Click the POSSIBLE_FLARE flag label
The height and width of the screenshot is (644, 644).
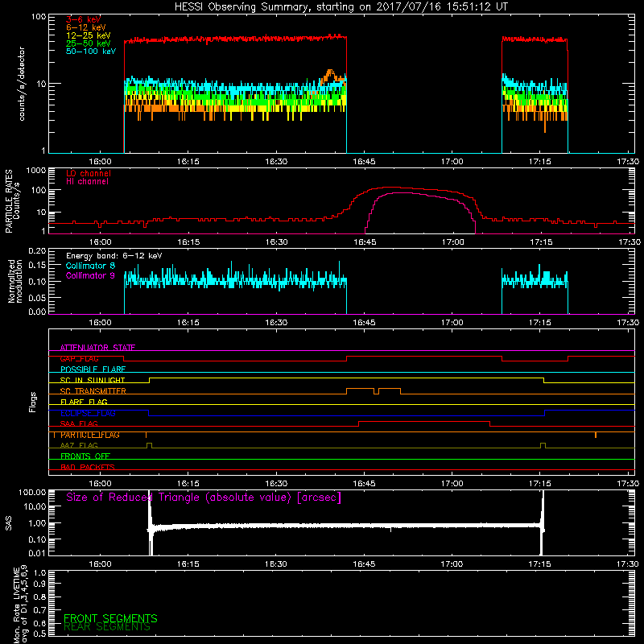[93, 369]
